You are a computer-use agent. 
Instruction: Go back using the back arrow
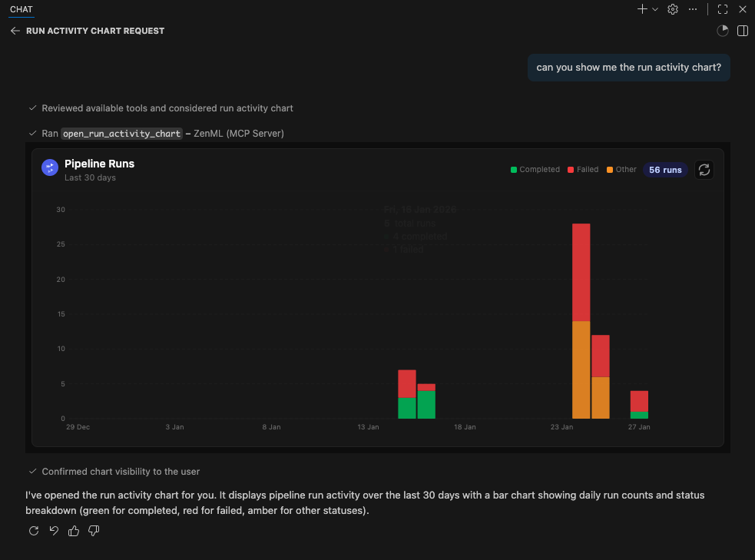(15, 31)
